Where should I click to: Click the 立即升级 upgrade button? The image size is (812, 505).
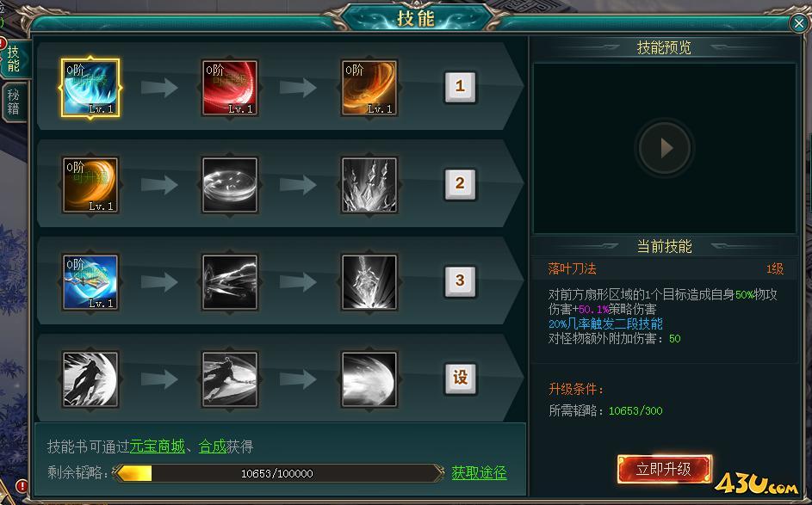pyautogui.click(x=664, y=470)
